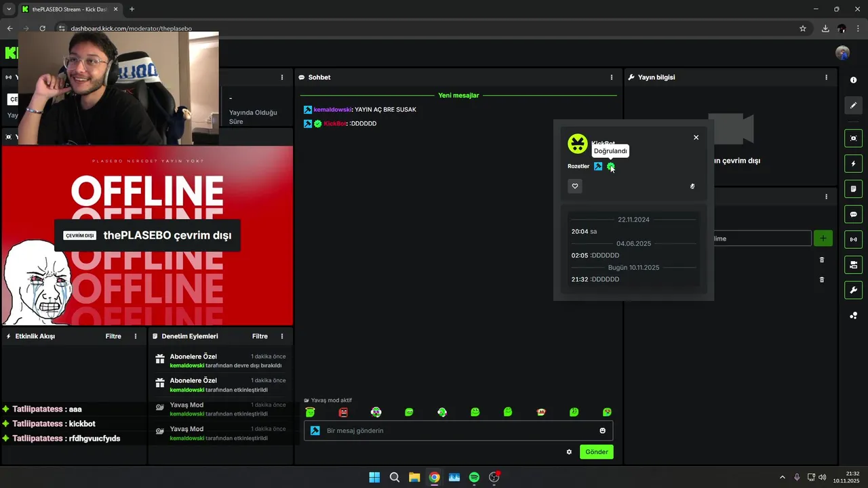Open the info icon in right sidebar
Screen dimensions: 868x488
click(x=853, y=80)
